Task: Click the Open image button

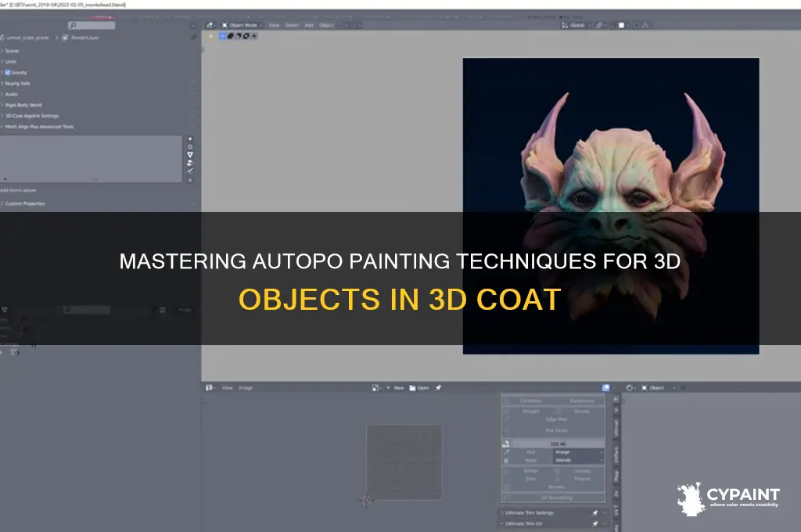Action: click(x=419, y=388)
